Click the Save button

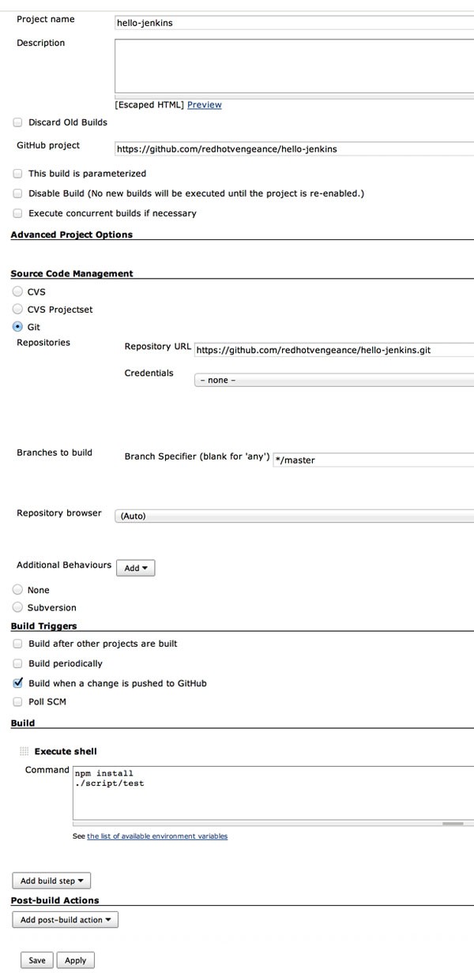37,960
